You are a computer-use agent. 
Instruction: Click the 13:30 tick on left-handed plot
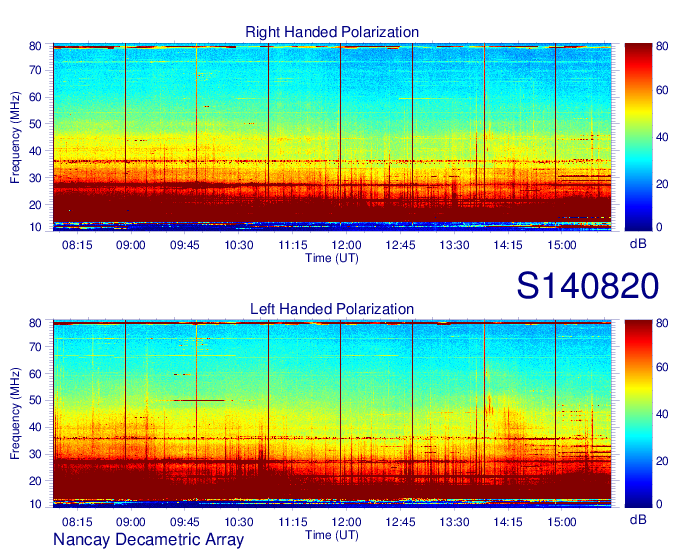[454, 522]
